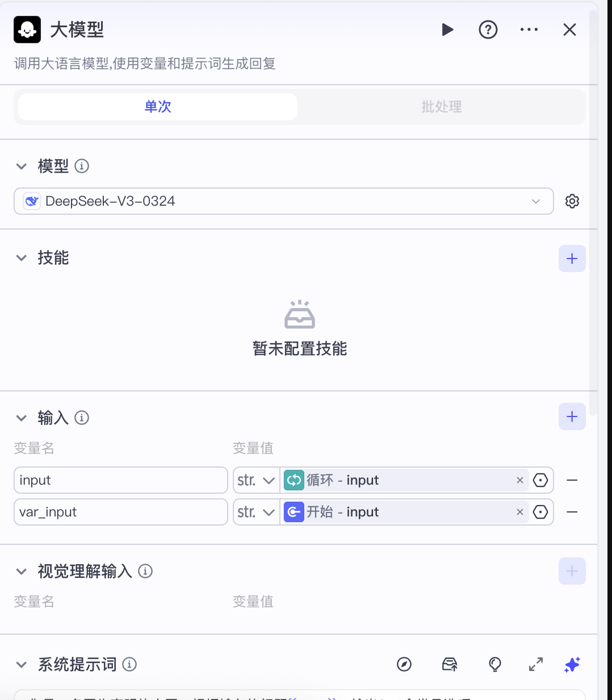Show info tooltip next to 系统提示词
This screenshot has width=612, height=700.
129,664
